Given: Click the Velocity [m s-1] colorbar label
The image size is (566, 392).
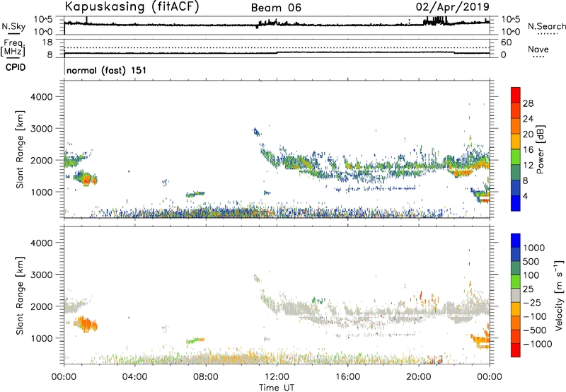Looking at the screenshot, I should (559, 295).
